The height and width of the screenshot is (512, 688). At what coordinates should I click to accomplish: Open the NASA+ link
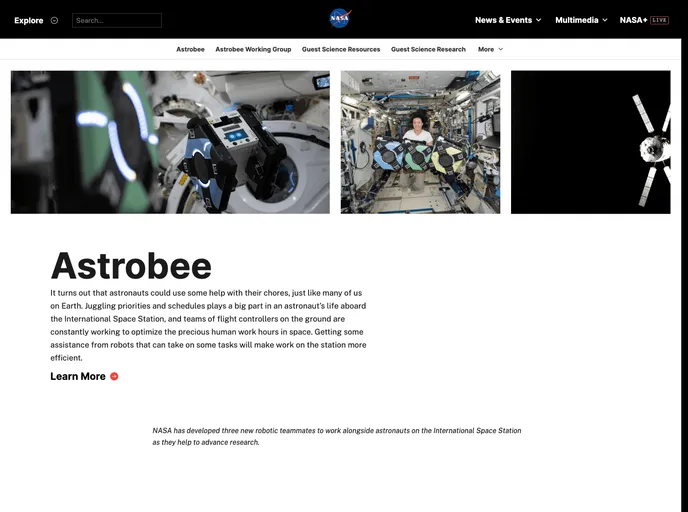coord(633,20)
